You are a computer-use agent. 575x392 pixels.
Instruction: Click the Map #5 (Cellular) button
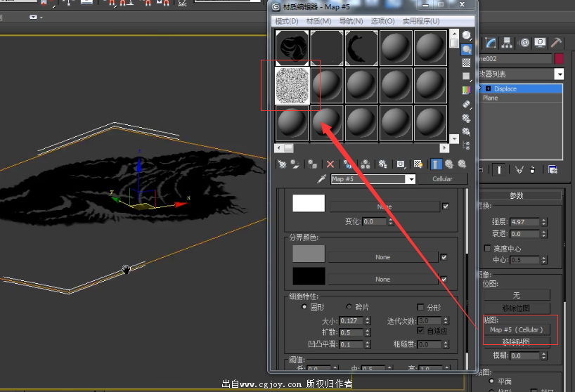click(517, 329)
